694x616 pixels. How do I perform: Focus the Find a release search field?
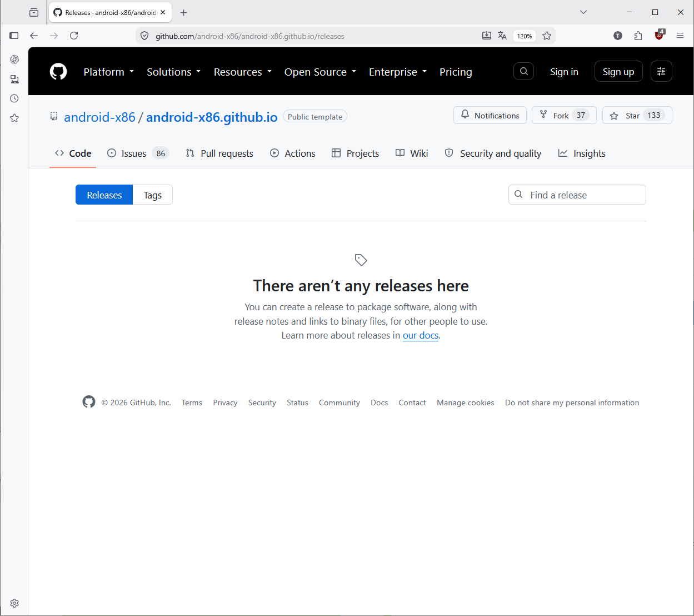tap(577, 195)
